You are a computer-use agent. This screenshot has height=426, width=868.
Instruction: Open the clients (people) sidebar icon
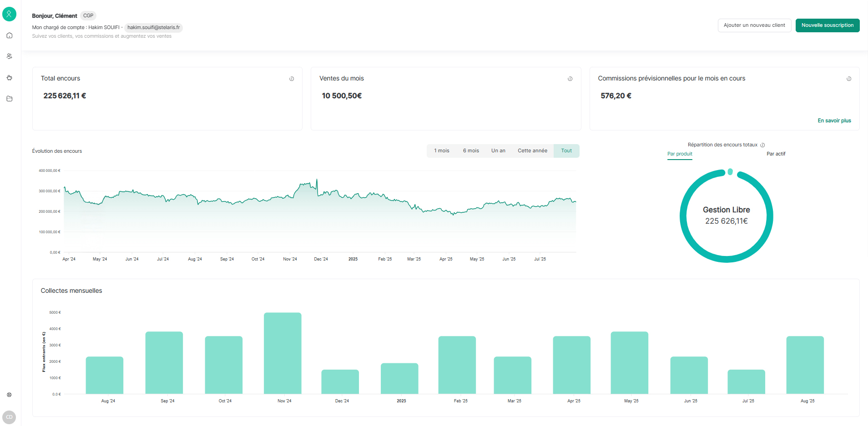click(x=9, y=56)
